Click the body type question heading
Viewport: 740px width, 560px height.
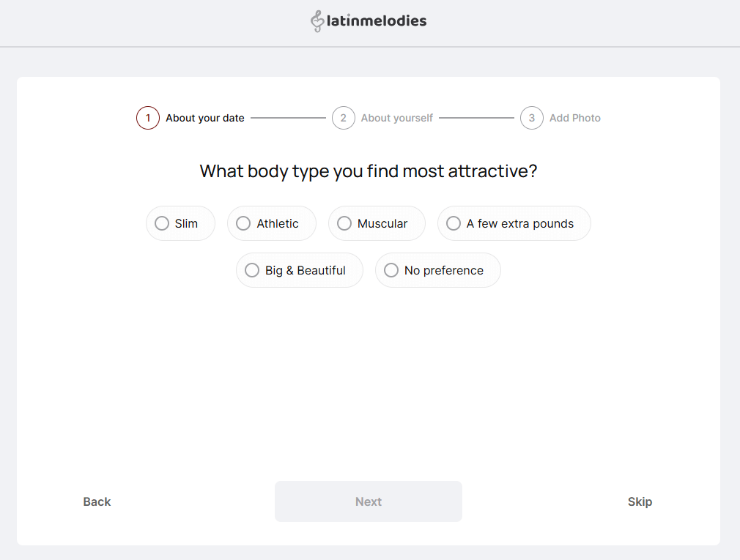tap(369, 171)
